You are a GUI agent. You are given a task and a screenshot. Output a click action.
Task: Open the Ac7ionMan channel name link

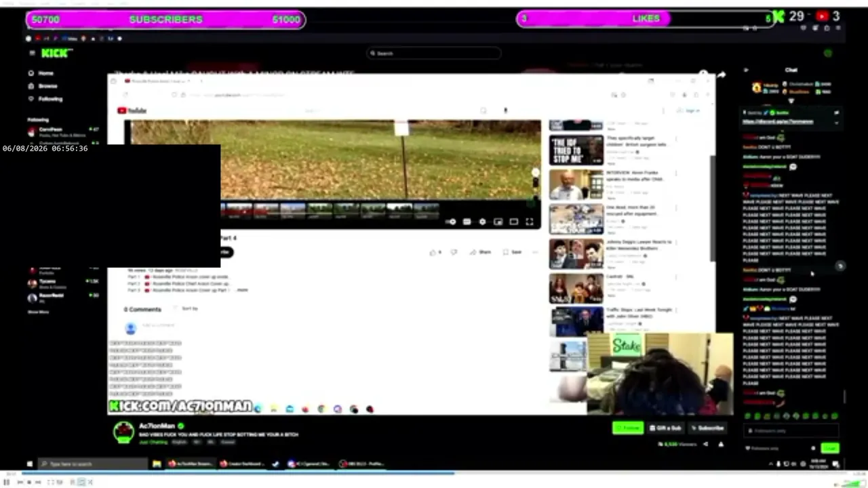(x=157, y=426)
